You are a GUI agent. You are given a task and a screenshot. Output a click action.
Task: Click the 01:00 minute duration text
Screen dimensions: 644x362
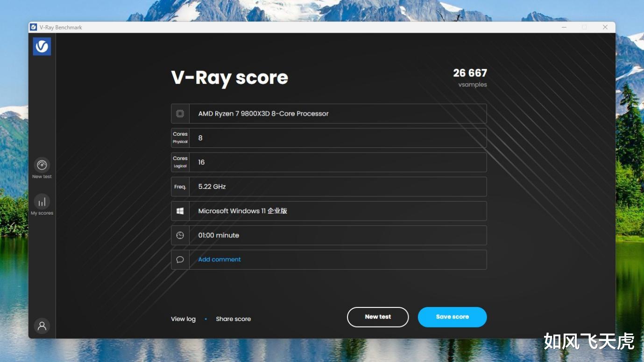tap(219, 235)
